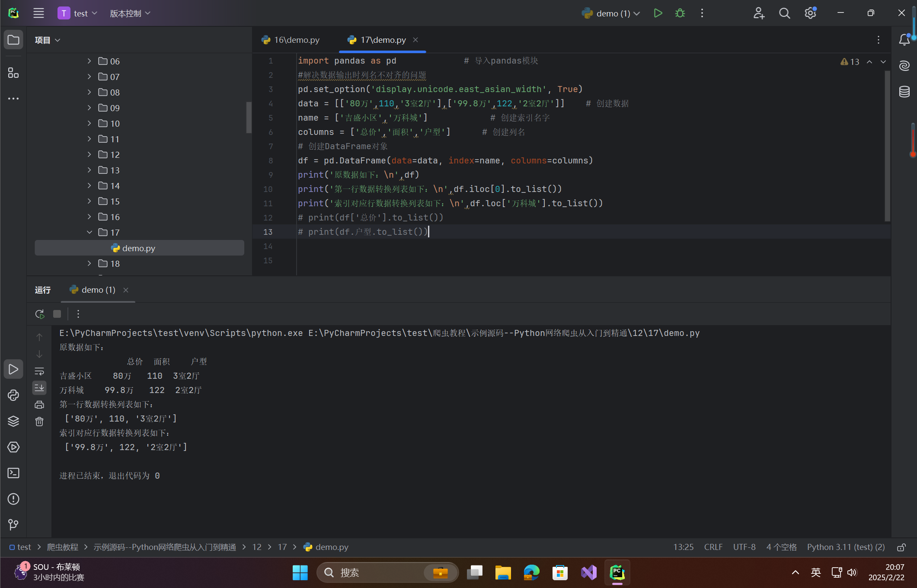
Task: Run the demo (1) configuration
Action: pyautogui.click(x=658, y=13)
